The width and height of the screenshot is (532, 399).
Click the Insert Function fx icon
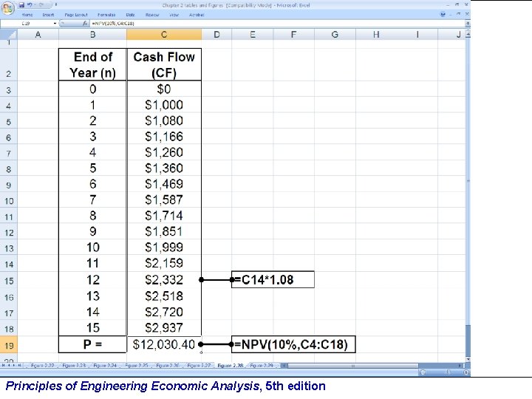coord(85,24)
